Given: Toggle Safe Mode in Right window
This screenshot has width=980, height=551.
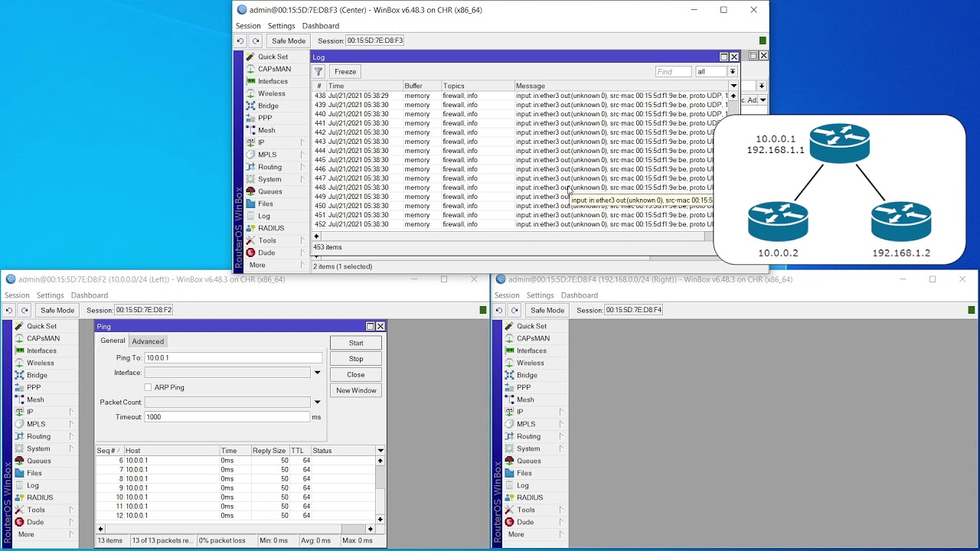Looking at the screenshot, I should tap(547, 310).
